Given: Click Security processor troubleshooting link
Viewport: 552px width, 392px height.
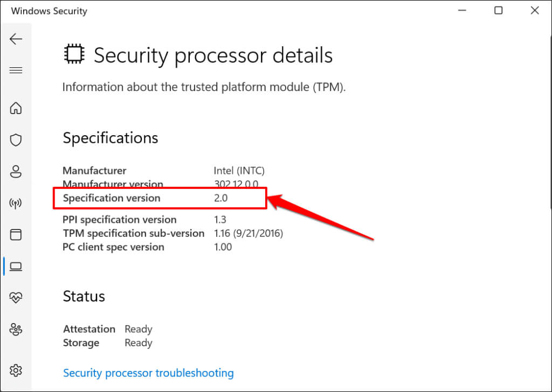Looking at the screenshot, I should 148,373.
